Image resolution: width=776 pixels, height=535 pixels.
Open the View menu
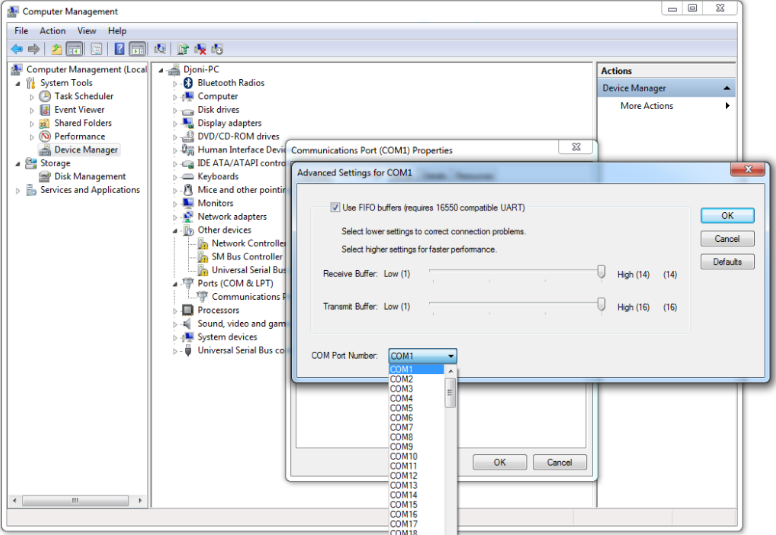87,31
